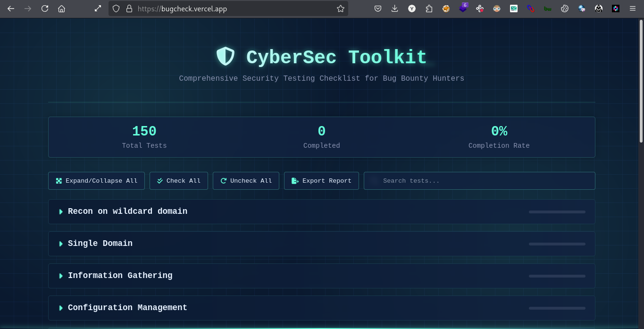Image resolution: width=644 pixels, height=329 pixels.
Task: Click the Single Domain progress bar
Action: (557, 244)
